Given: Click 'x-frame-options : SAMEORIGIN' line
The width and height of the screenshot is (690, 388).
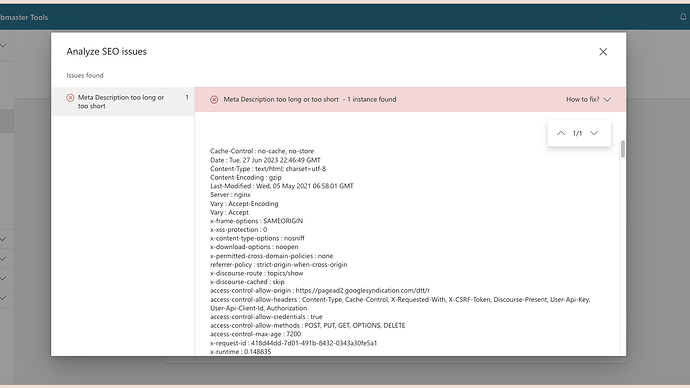Looking at the screenshot, I should [257, 221].
